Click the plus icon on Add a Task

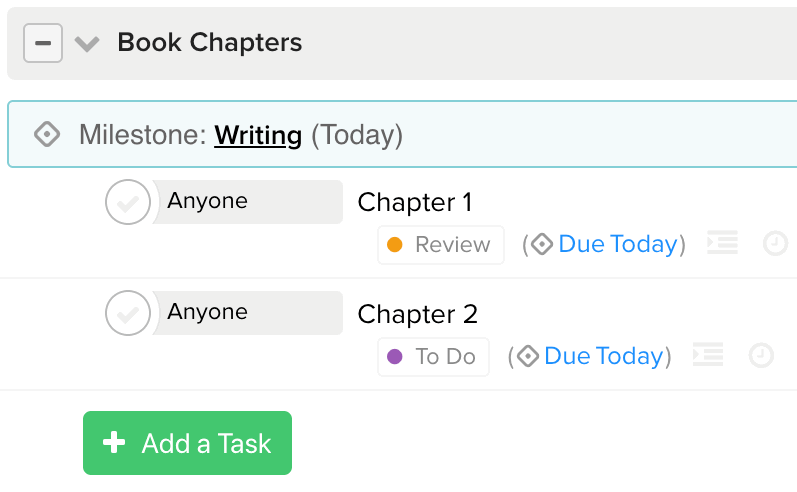114,443
